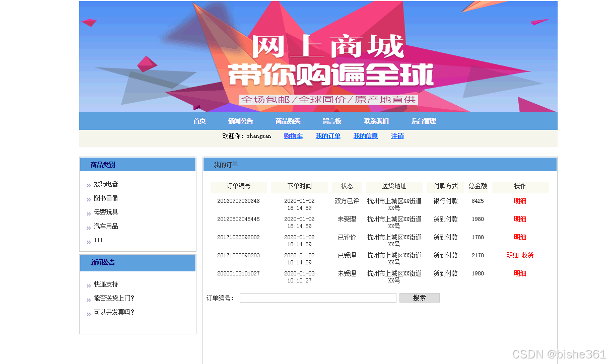Open the 111 category
This screenshot has height=364, width=608.
(x=98, y=241)
